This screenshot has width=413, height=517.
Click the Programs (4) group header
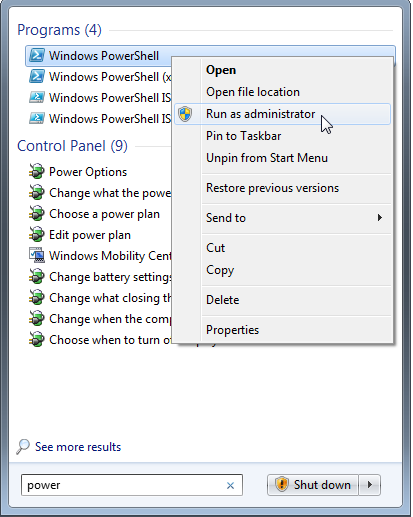pos(59,30)
